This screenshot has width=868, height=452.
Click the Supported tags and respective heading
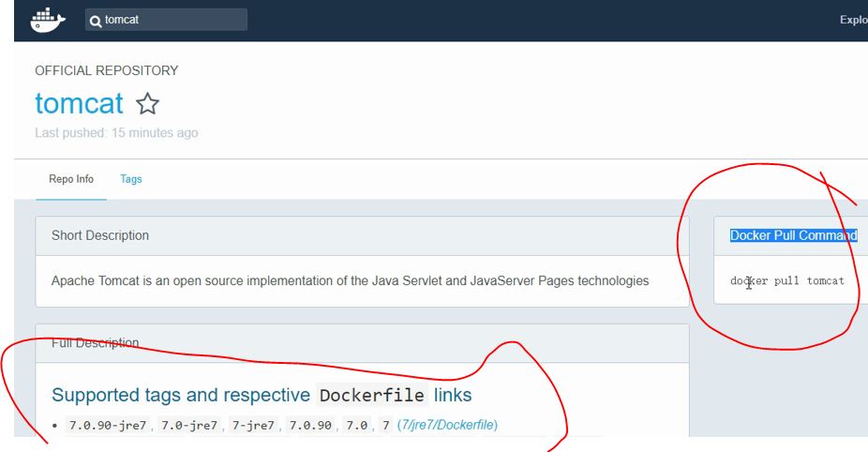[x=262, y=395]
